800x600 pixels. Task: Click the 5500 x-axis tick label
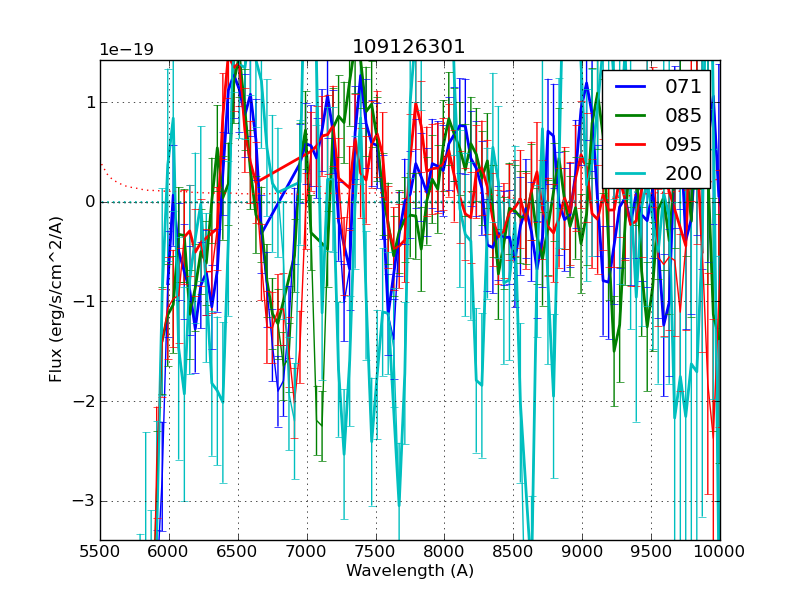[x=100, y=550]
